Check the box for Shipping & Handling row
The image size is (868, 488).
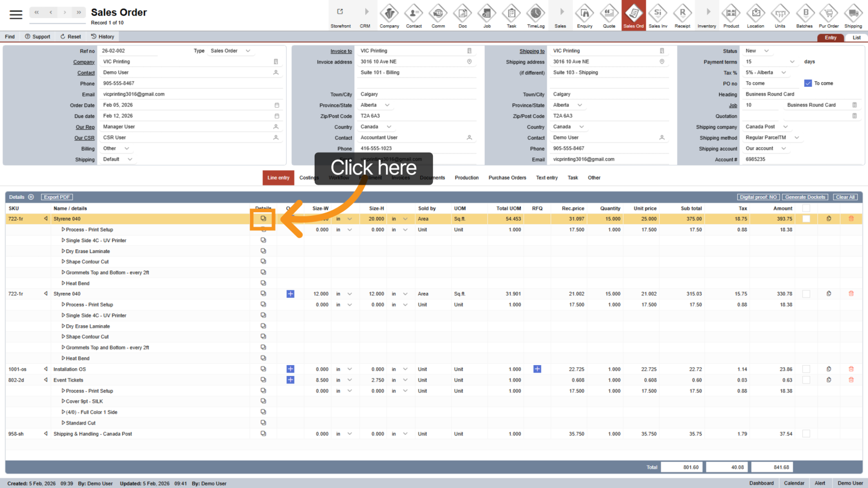(806, 434)
